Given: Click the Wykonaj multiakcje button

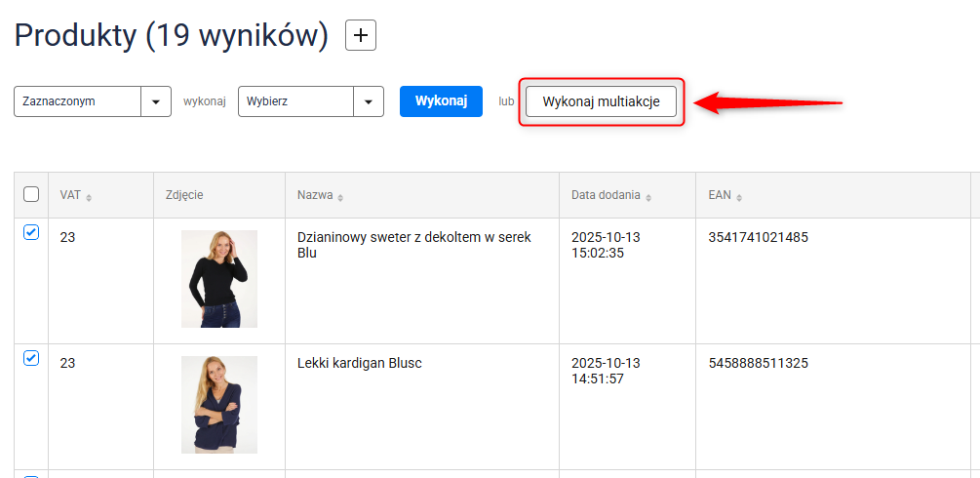Looking at the screenshot, I should point(601,101).
